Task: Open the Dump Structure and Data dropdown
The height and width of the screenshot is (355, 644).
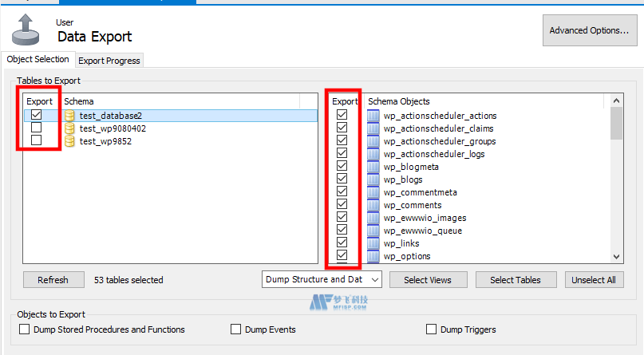Action: (322, 280)
